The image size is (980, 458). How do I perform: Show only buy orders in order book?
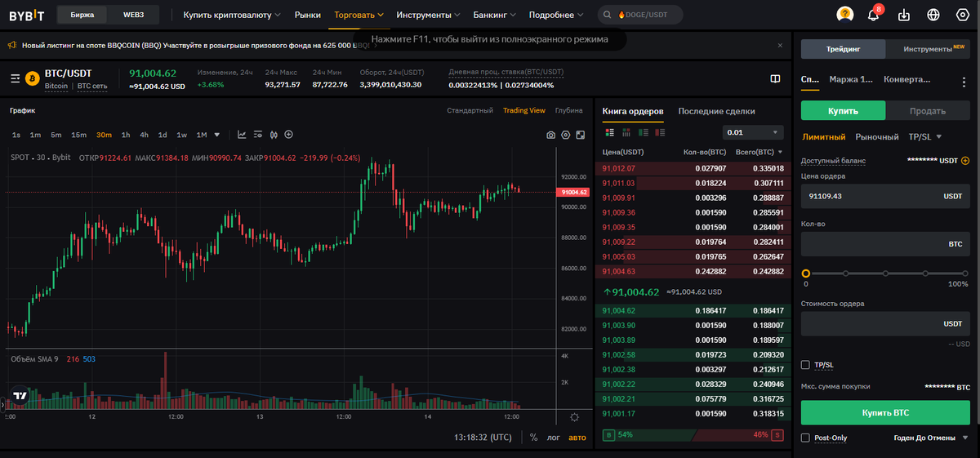point(644,132)
